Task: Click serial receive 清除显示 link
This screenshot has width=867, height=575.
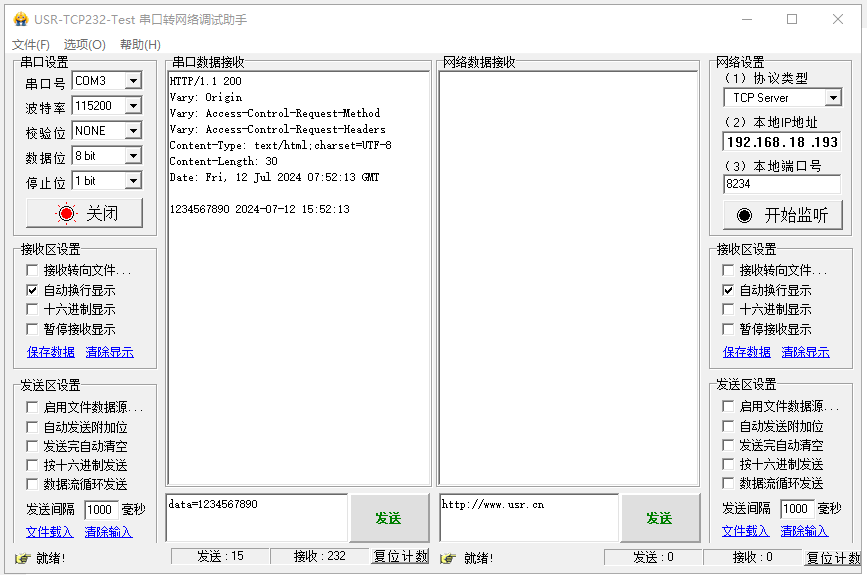Action: click(109, 352)
